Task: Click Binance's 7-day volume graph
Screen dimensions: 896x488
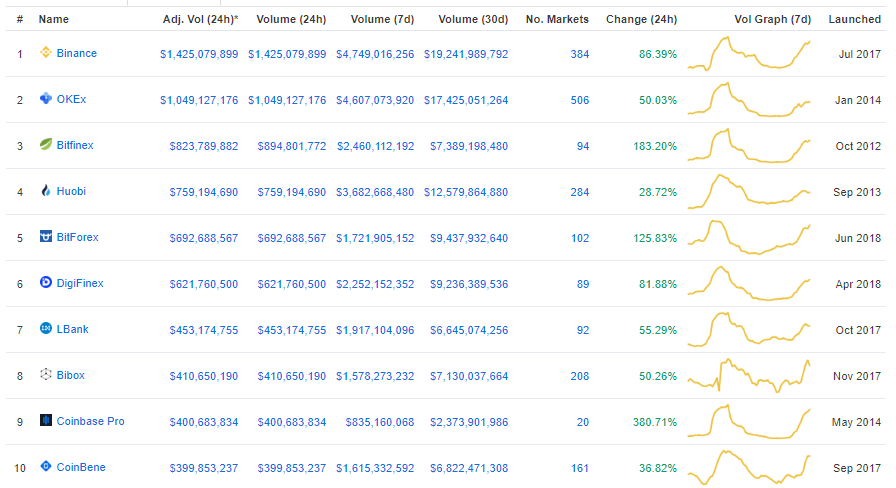Action: (749, 53)
